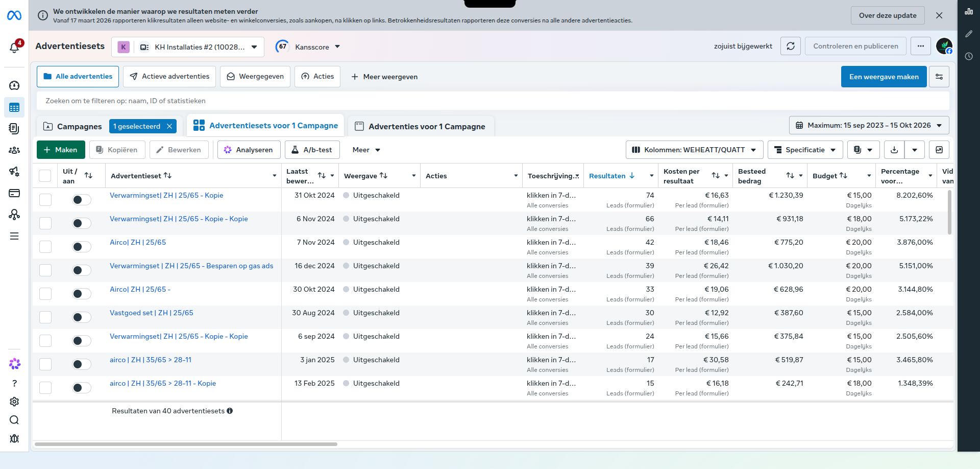980x469 pixels.
Task: Switch to Advertenties voor 1 Campagne tab
Action: coord(420,126)
